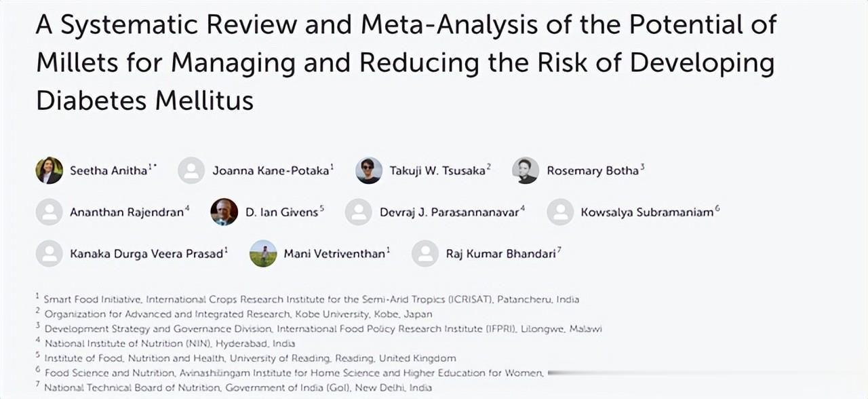868x399 pixels.
Task: Click Rosemary Botha's profile photo
Action: pos(526,170)
